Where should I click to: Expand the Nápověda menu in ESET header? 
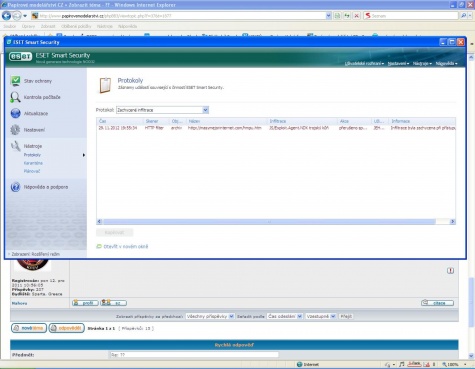(x=447, y=63)
